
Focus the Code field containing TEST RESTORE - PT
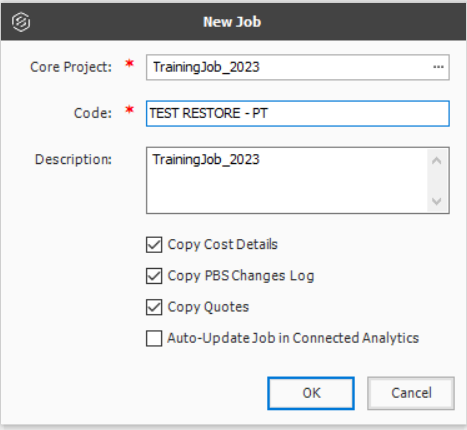tap(298, 113)
